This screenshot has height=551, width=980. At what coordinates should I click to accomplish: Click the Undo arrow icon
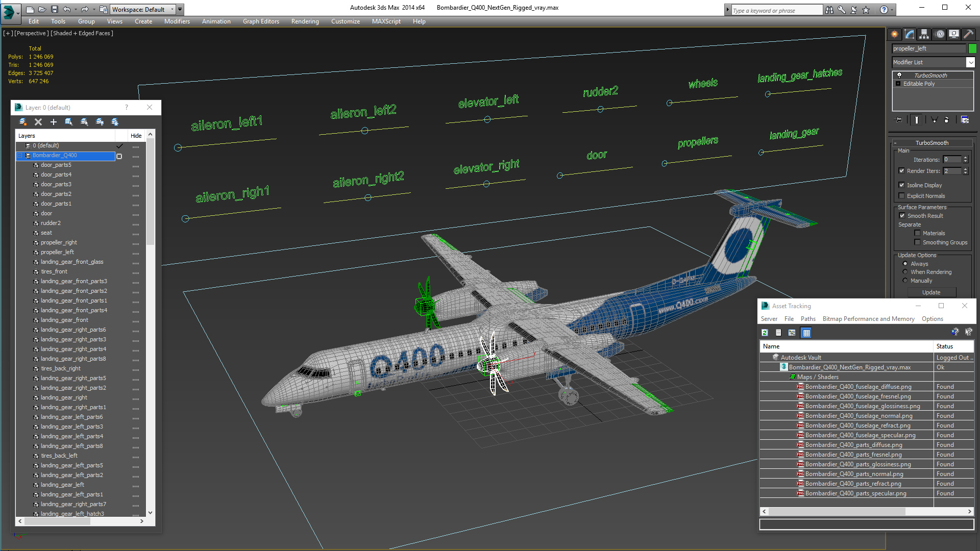[x=66, y=9]
